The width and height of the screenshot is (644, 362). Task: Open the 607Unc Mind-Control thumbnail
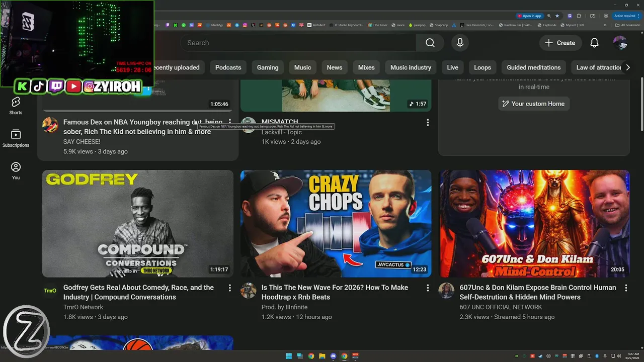[x=534, y=224]
